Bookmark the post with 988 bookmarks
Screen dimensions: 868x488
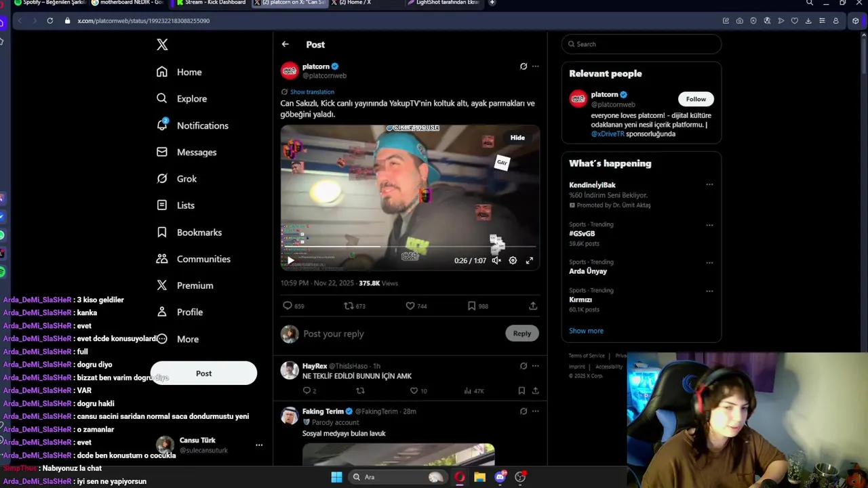477,306
